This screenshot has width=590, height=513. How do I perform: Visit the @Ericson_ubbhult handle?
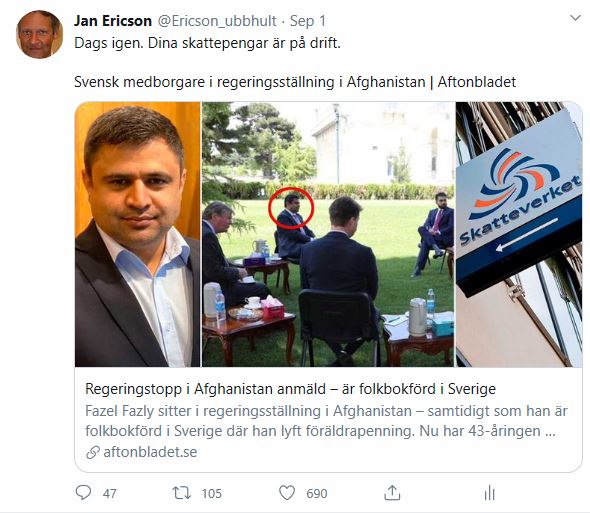[x=217, y=21]
